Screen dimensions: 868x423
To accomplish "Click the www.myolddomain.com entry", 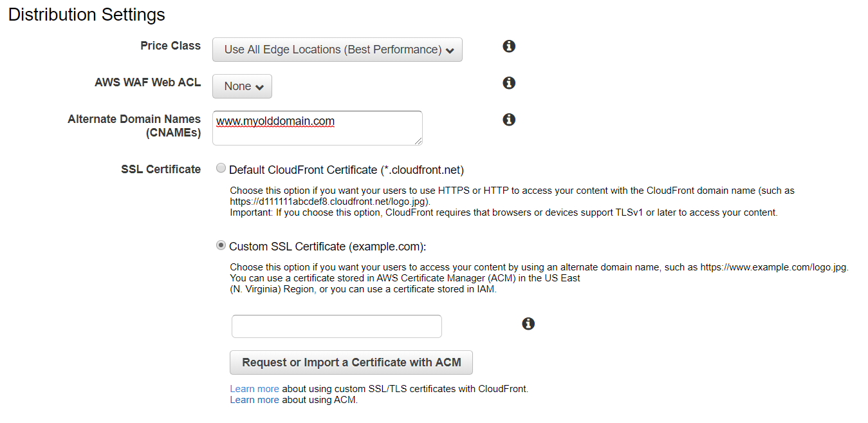I will 275,121.
